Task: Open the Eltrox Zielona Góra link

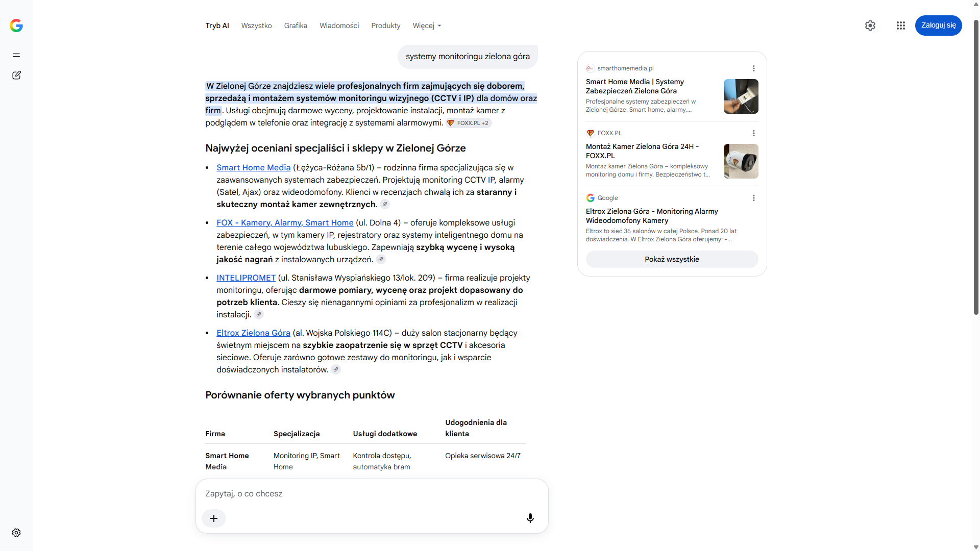Action: click(253, 333)
